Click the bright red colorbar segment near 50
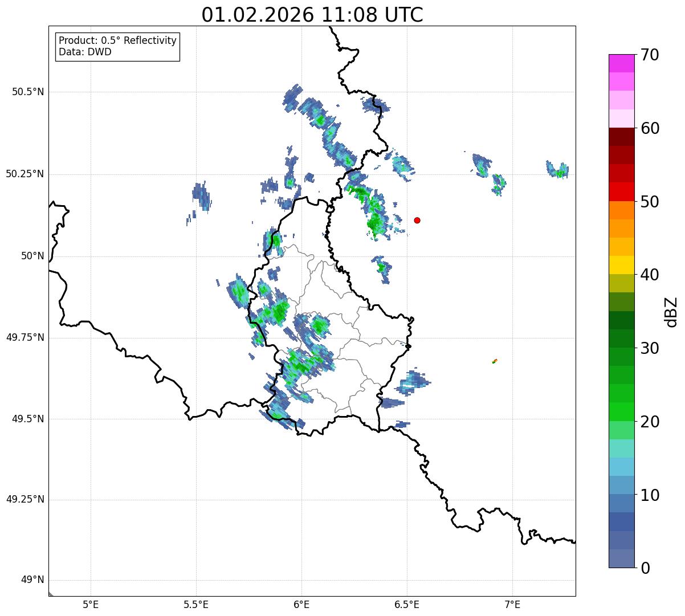Image resolution: width=685 pixels, height=616 pixels. 621,191
